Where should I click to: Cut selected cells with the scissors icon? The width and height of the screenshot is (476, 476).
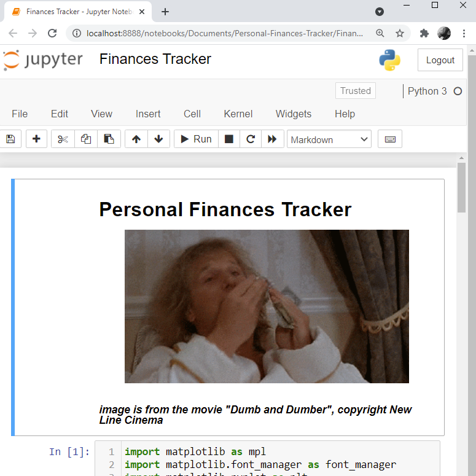[63, 139]
